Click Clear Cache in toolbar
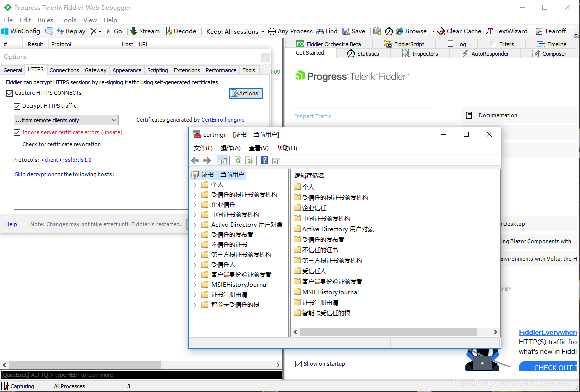The image size is (580, 392). coord(459,31)
